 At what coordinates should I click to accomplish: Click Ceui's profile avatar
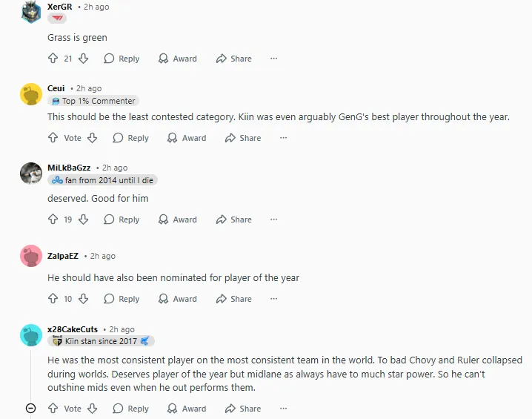(x=30, y=94)
